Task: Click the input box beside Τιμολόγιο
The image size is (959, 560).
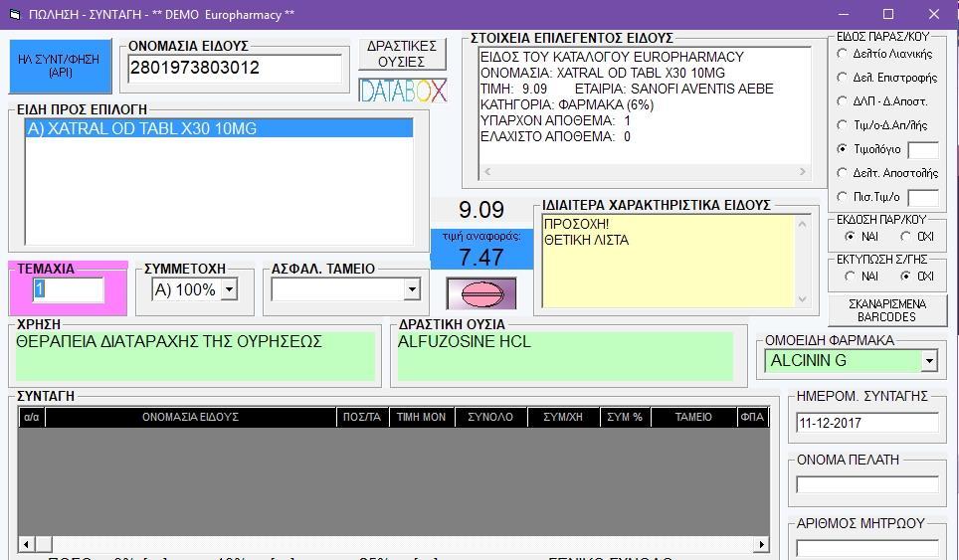Action: coord(923,150)
